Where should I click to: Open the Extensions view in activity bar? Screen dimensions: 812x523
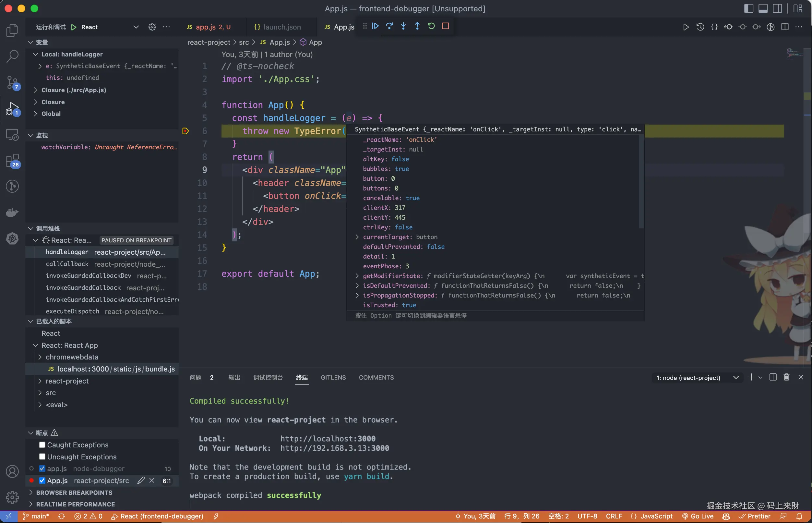13,161
